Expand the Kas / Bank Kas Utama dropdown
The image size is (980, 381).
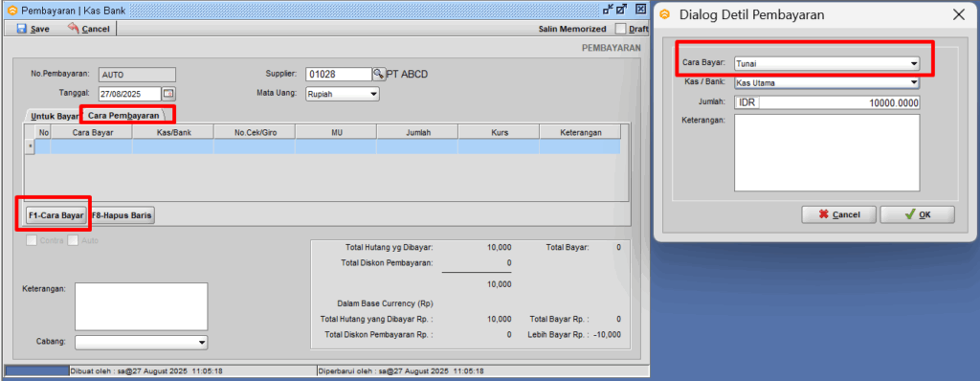click(827, 82)
